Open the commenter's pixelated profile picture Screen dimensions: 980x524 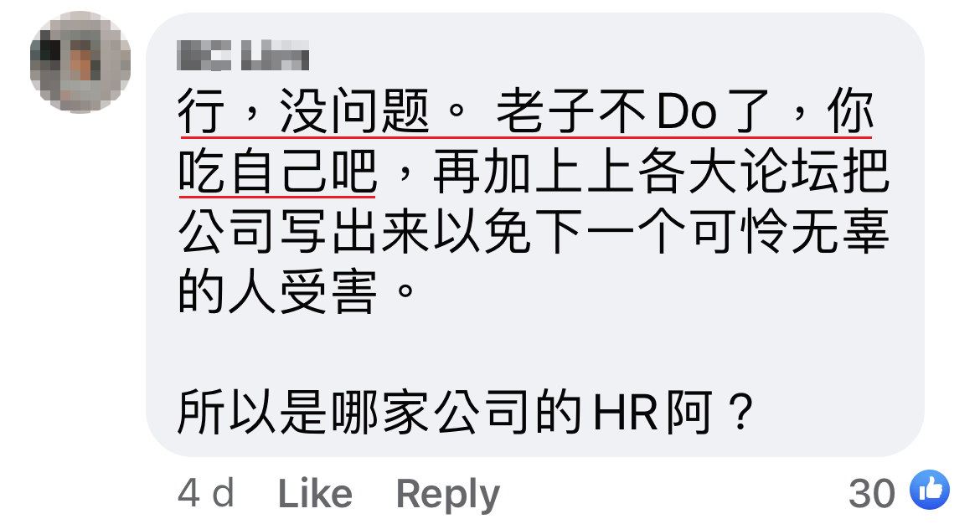(x=80, y=62)
